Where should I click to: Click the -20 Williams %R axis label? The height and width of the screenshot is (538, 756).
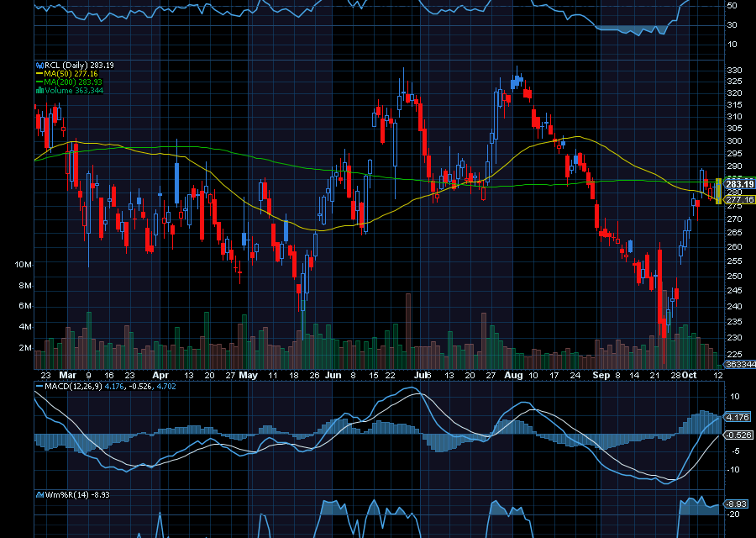tap(734, 514)
